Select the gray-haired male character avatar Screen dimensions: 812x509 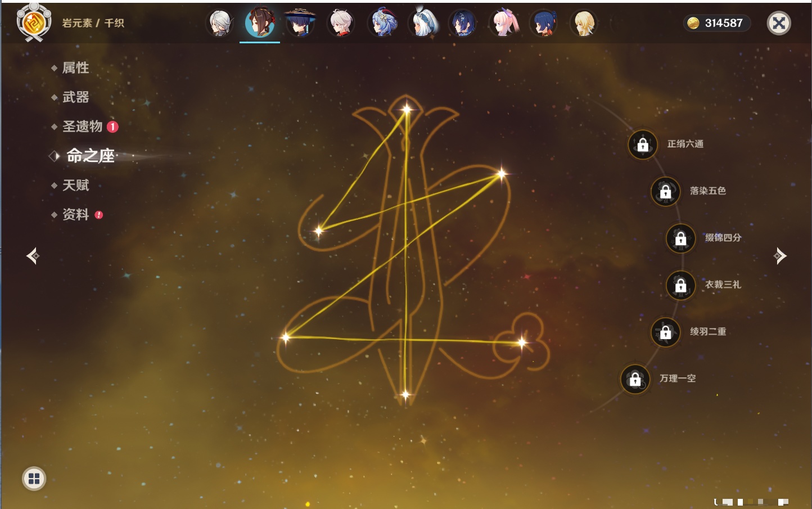click(220, 23)
